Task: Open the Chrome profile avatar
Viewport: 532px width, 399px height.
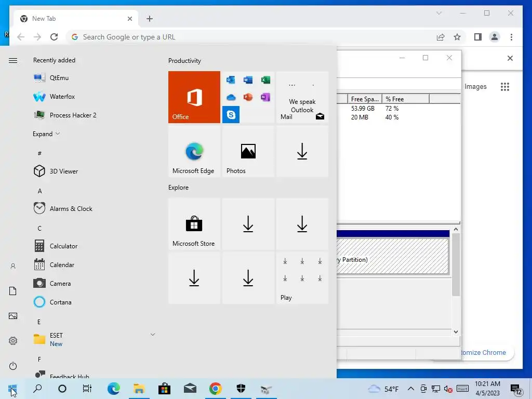Action: point(495,37)
